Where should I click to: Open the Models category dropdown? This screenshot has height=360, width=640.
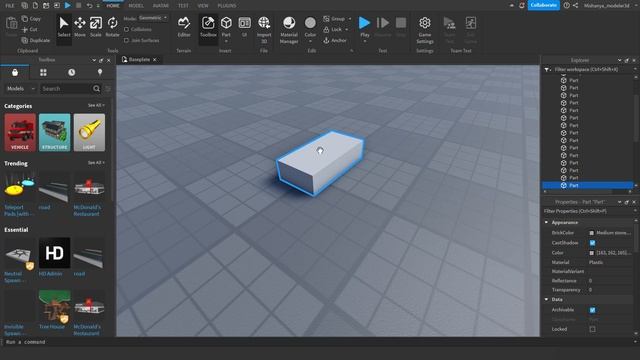coord(20,89)
